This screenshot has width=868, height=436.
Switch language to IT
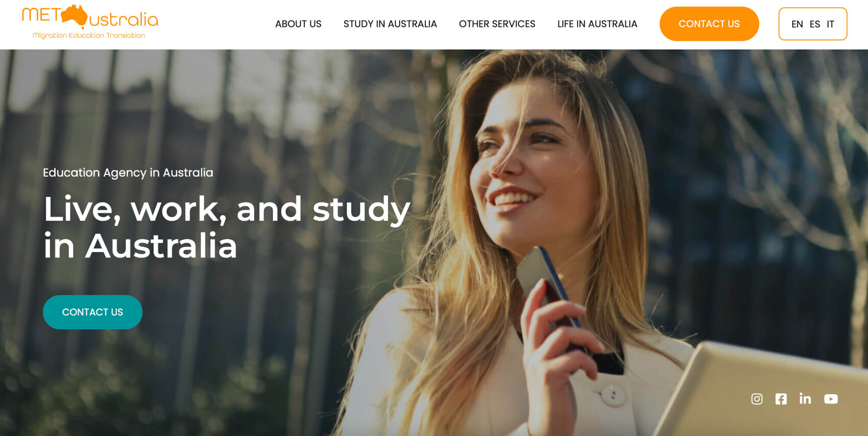(830, 24)
